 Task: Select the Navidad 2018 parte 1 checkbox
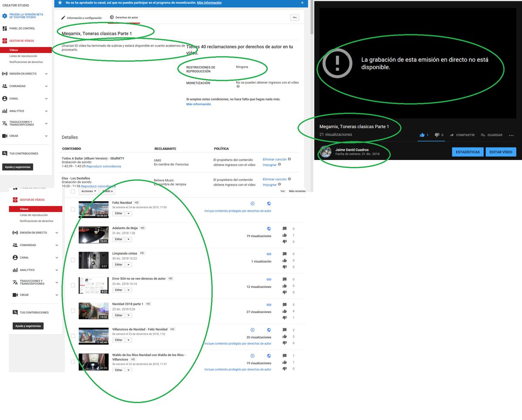pyautogui.click(x=73, y=310)
